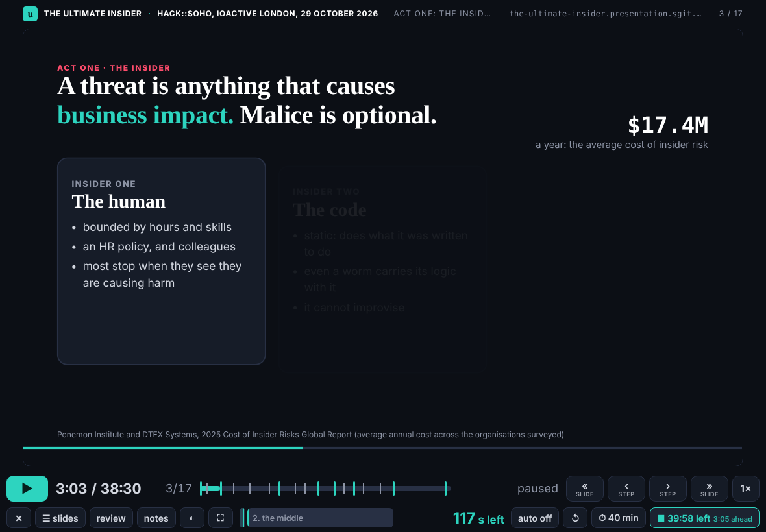Click the ACT ONE section label in header
Image resolution: width=766 pixels, height=532 pixels.
click(x=442, y=14)
